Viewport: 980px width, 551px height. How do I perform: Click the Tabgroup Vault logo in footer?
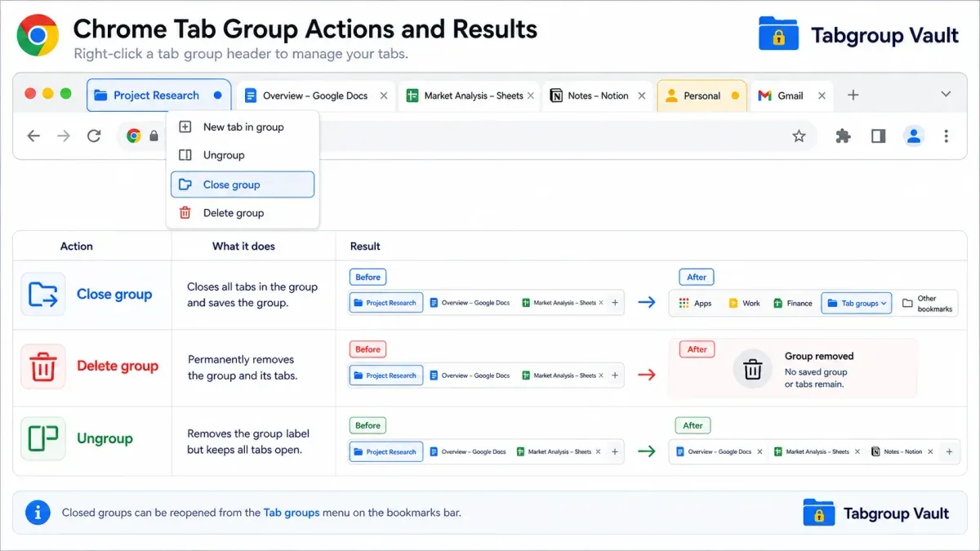tap(875, 513)
